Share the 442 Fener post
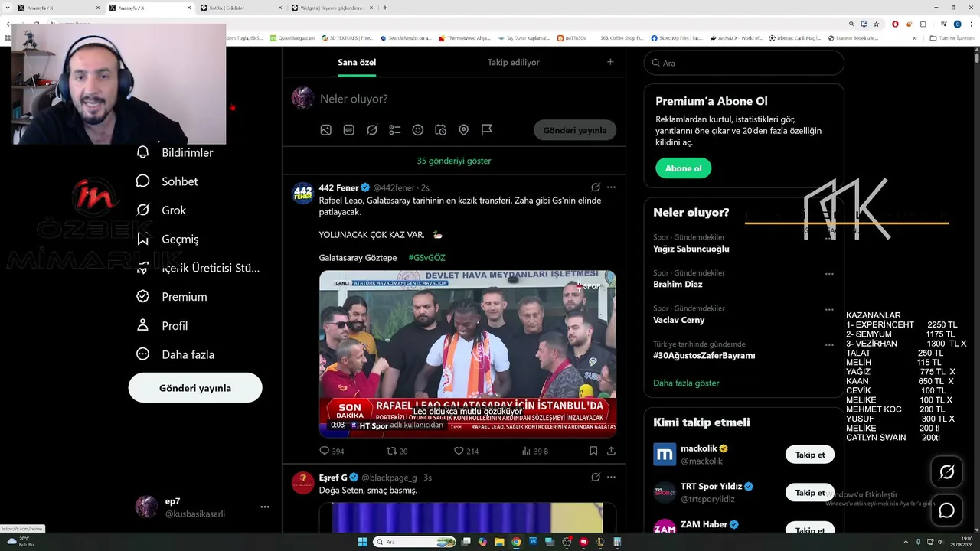Viewport: 980px width, 551px height. click(x=611, y=451)
